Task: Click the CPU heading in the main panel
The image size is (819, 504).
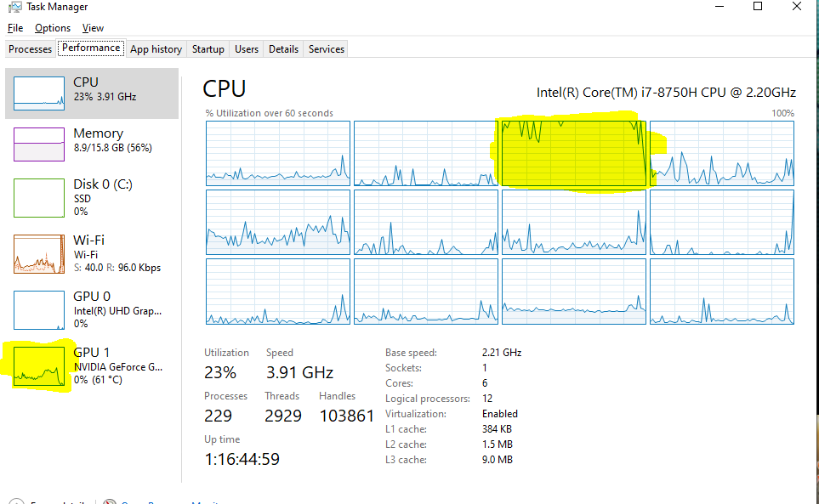Action: [224, 88]
